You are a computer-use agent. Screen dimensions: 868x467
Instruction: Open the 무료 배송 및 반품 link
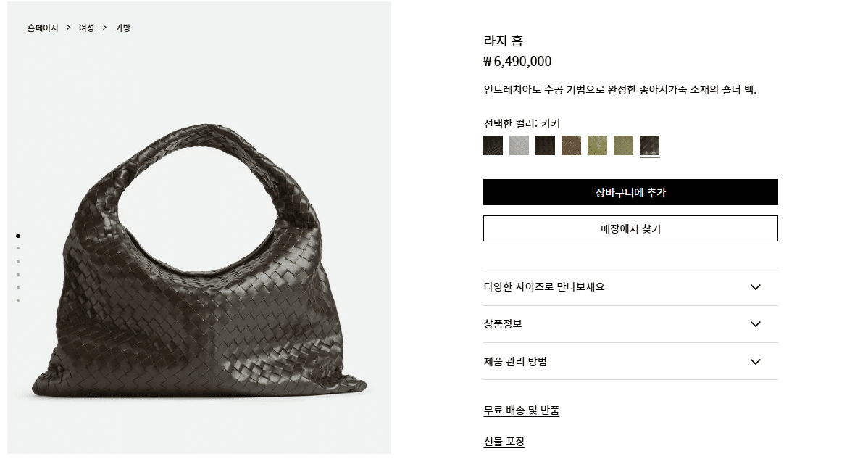[x=522, y=410]
